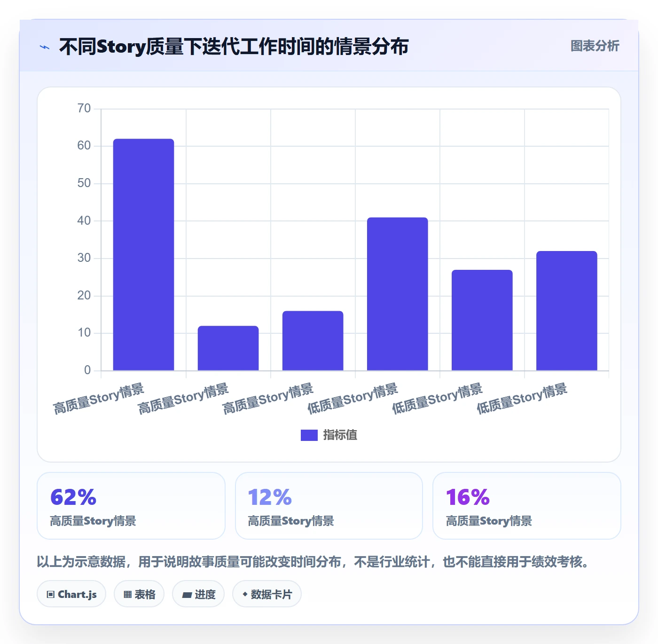Click the 16% stat value

point(468,497)
